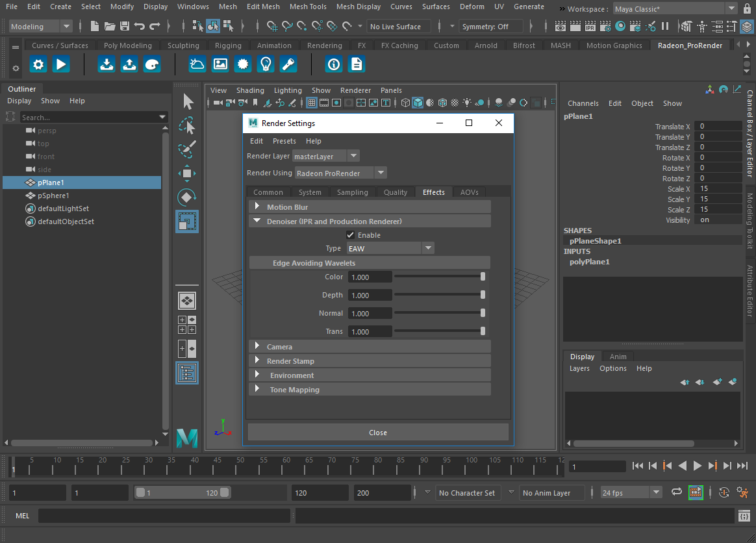Open the Script Editor icon
The image size is (756, 543).
(x=744, y=516)
